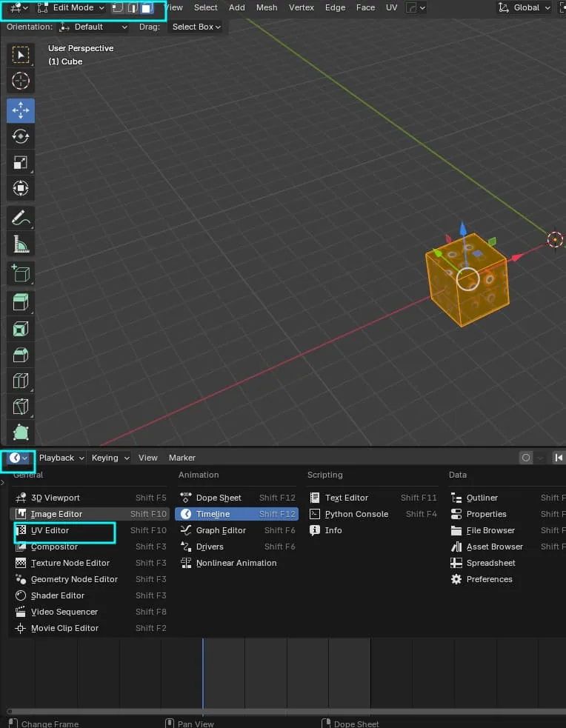Choose Info editor

click(373, 530)
